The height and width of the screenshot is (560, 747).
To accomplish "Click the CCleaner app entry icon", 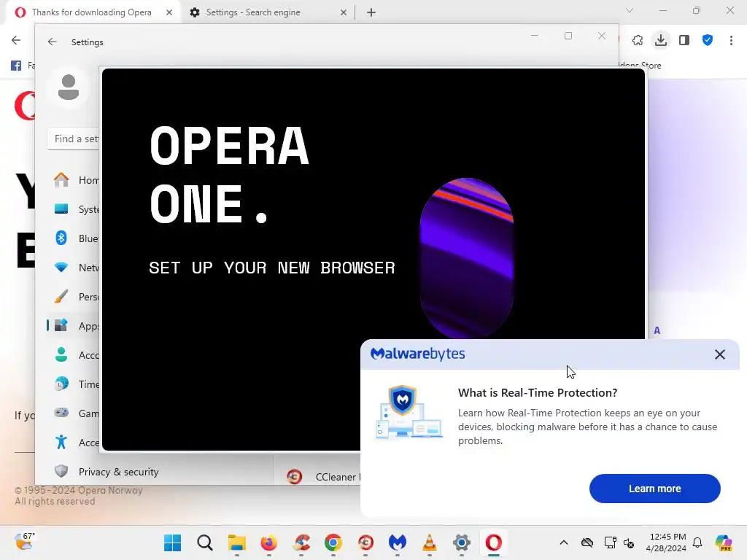I will tap(295, 476).
